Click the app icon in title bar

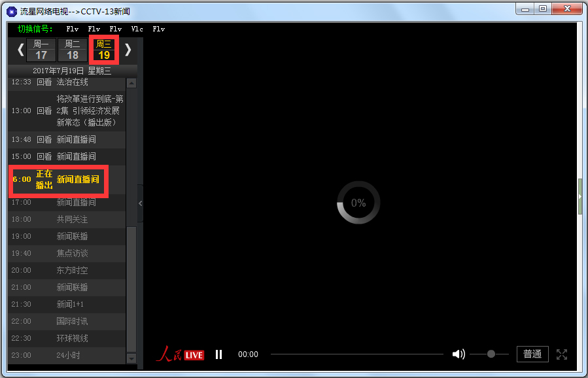pyautogui.click(x=11, y=11)
